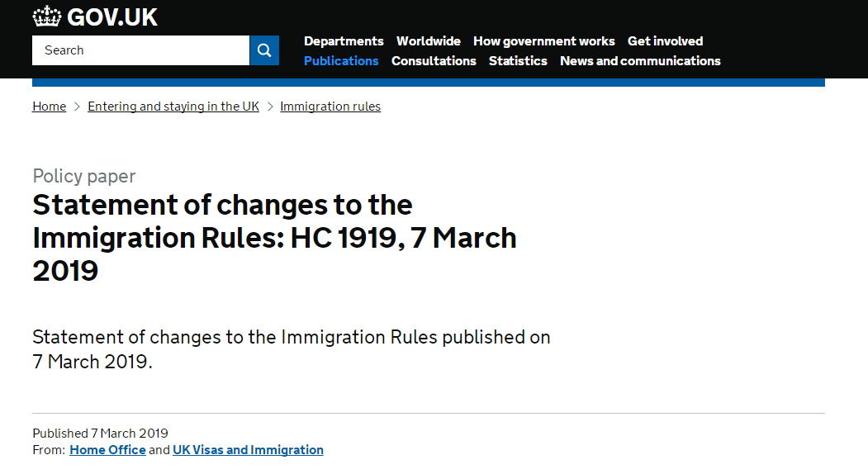Open the Immigration rules breadcrumb

tap(330, 107)
